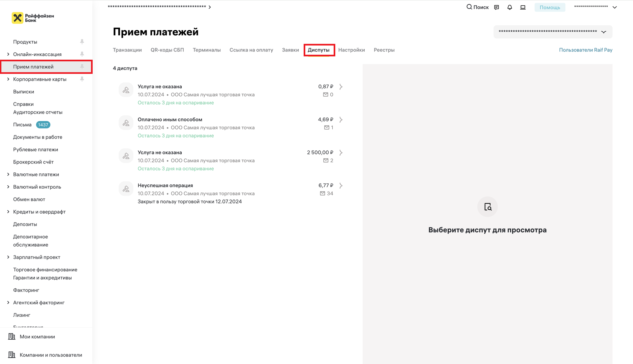Click envelope icon with 34 messages
The width and height of the screenshot is (633, 364).
322,194
